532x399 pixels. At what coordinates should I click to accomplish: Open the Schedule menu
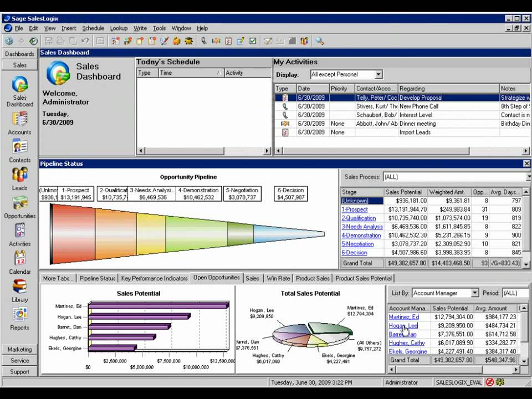click(93, 28)
